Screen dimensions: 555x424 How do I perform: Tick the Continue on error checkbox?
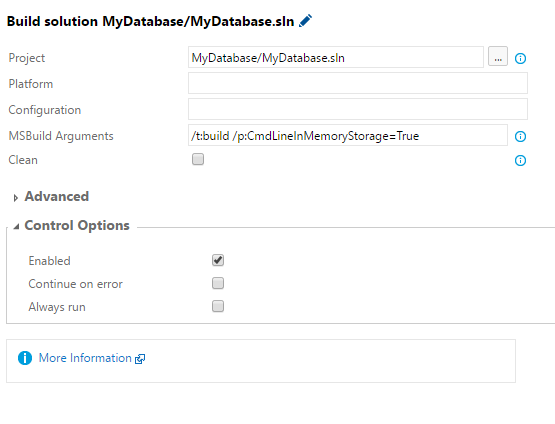(x=218, y=283)
